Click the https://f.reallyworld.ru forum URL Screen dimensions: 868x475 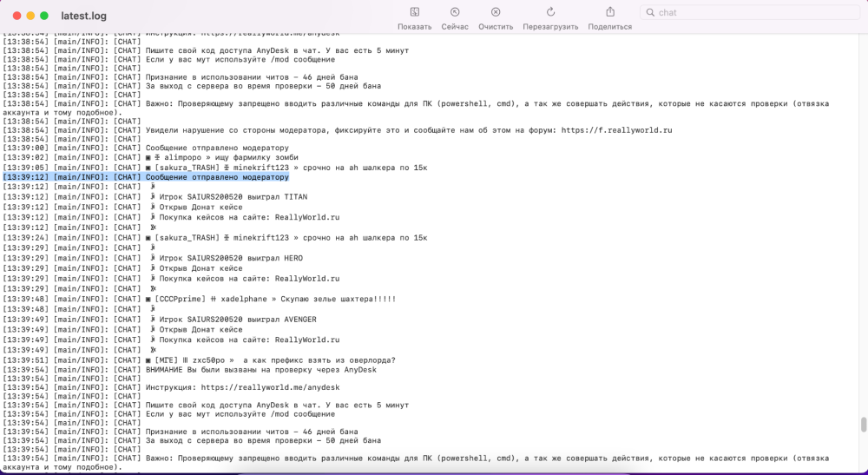[616, 130]
